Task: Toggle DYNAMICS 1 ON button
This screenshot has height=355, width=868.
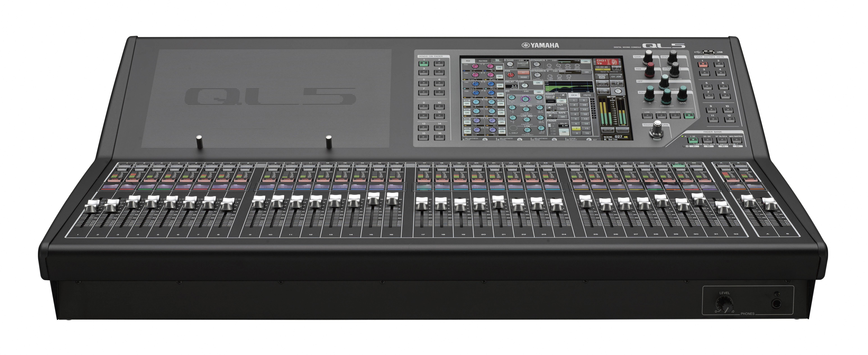Action: click(586, 62)
